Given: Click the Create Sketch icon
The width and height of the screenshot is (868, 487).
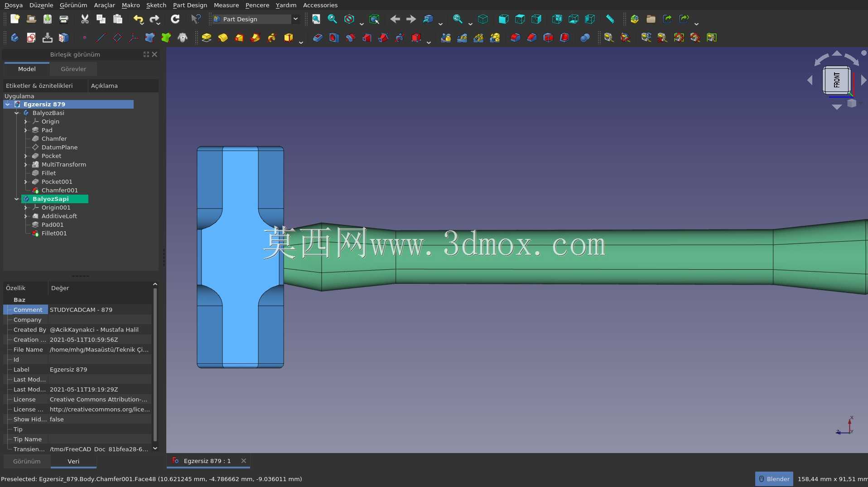Looking at the screenshot, I should 31,38.
